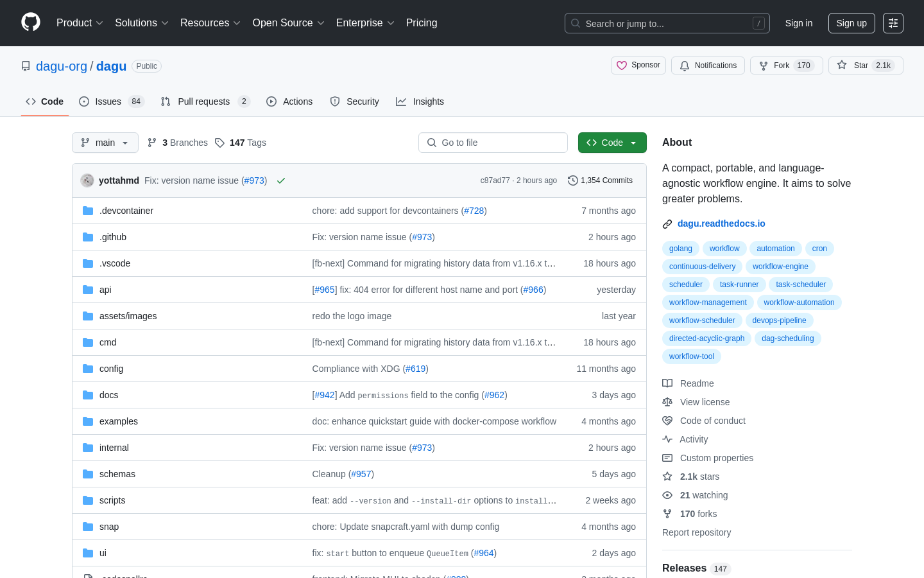Select the workflow-engine topic tag
The image size is (924, 578).
pos(780,267)
